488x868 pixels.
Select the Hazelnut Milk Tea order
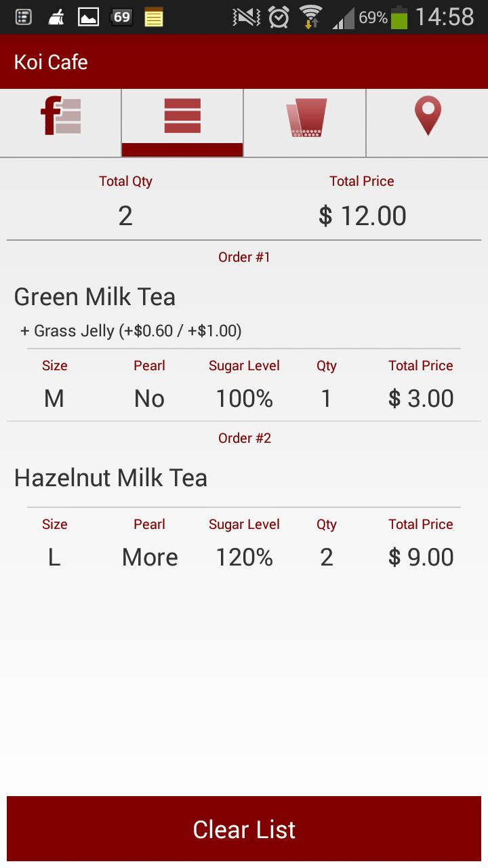(110, 477)
